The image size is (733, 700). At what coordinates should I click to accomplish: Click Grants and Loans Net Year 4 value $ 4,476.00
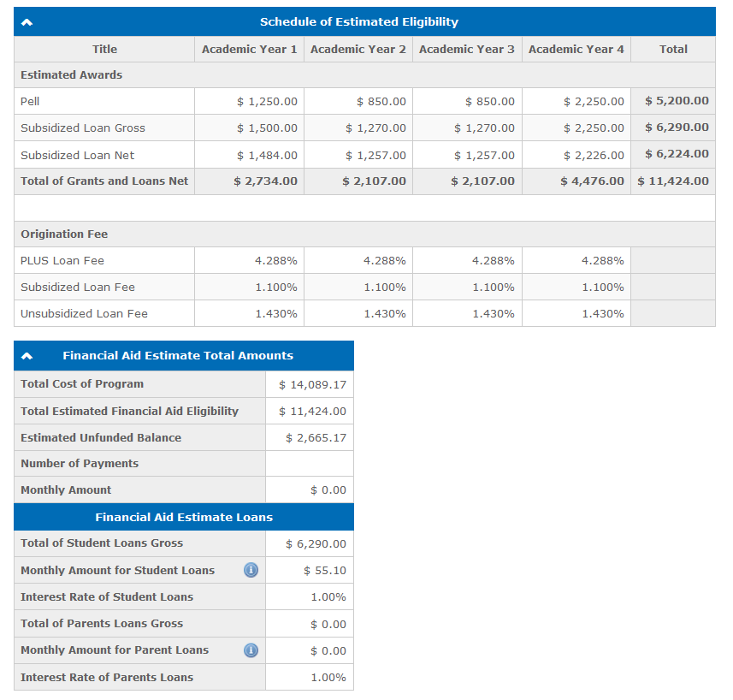pos(592,181)
